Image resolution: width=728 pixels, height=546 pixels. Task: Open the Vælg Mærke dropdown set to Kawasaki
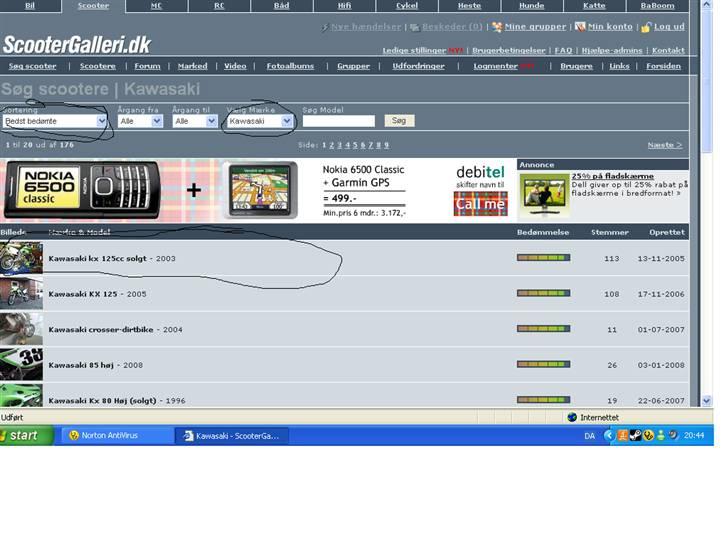click(x=259, y=121)
